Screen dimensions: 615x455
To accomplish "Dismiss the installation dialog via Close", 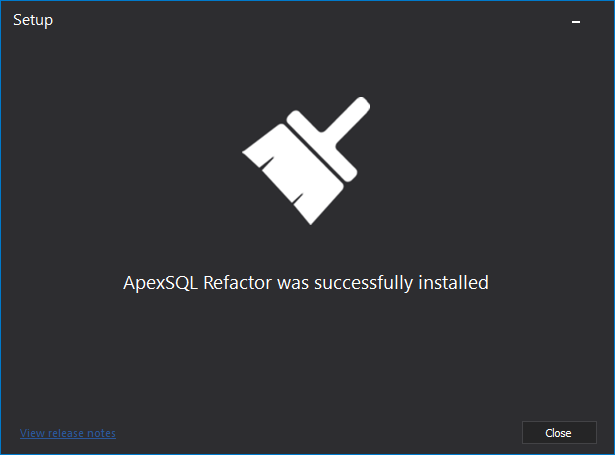I will (559, 433).
